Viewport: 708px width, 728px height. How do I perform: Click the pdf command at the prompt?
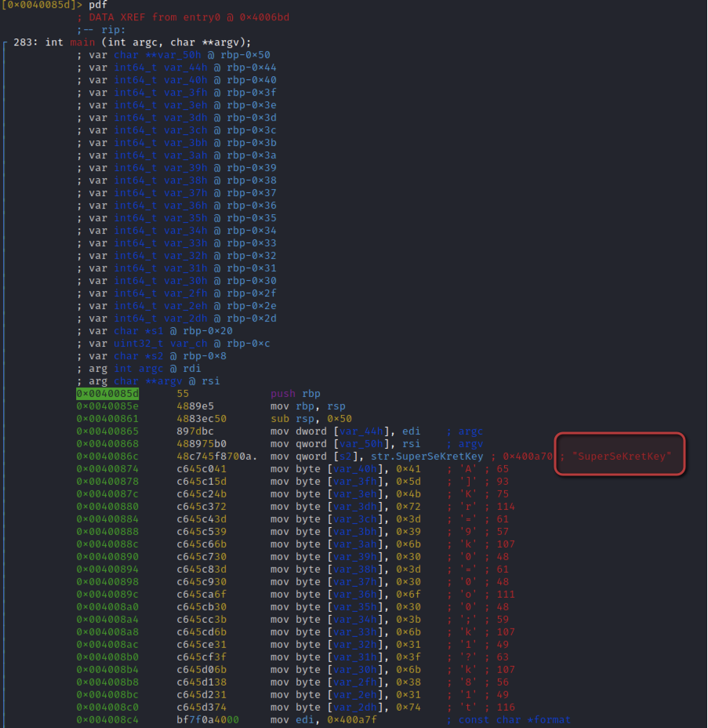point(98,5)
